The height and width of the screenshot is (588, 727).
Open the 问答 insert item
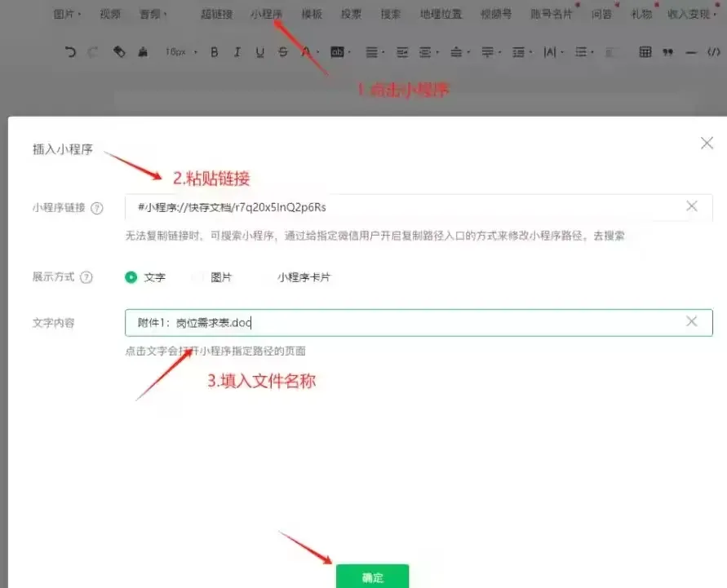(x=601, y=15)
